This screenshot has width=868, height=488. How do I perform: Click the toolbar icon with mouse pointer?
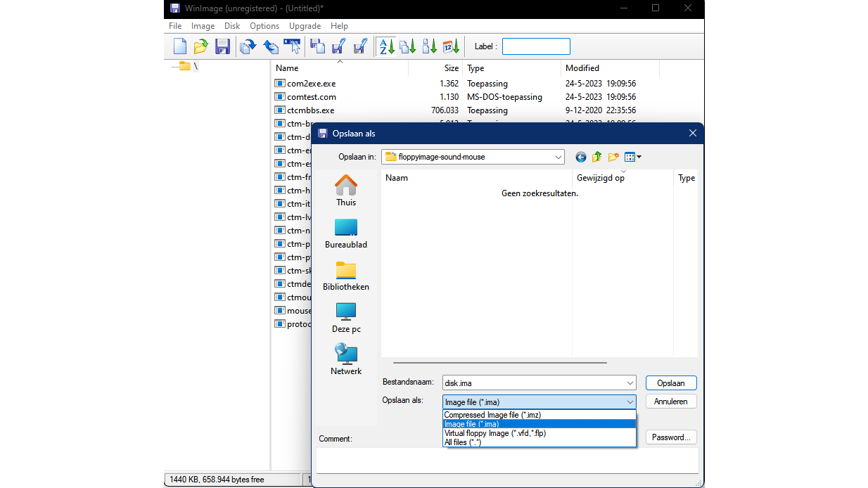pos(293,46)
